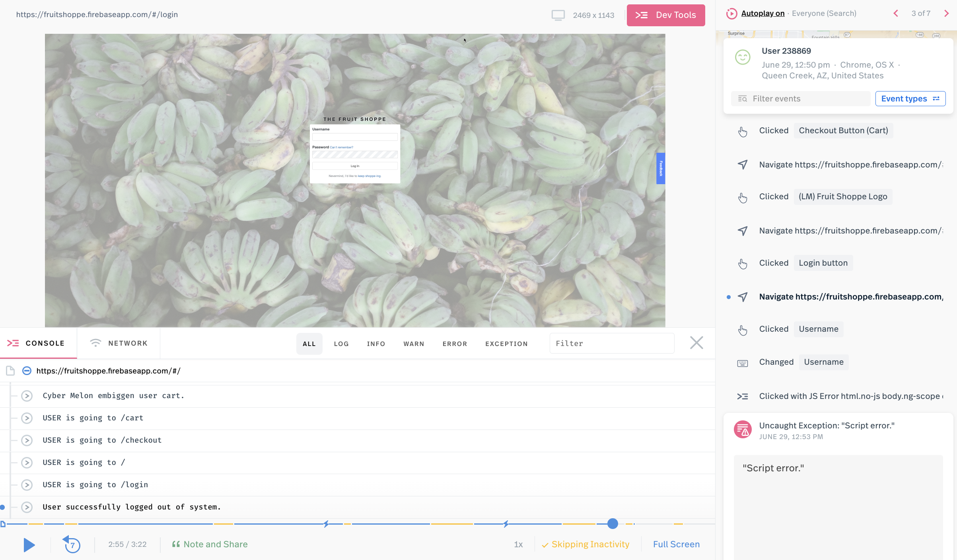Toggle the Skipping Inactivity option

coord(585,544)
